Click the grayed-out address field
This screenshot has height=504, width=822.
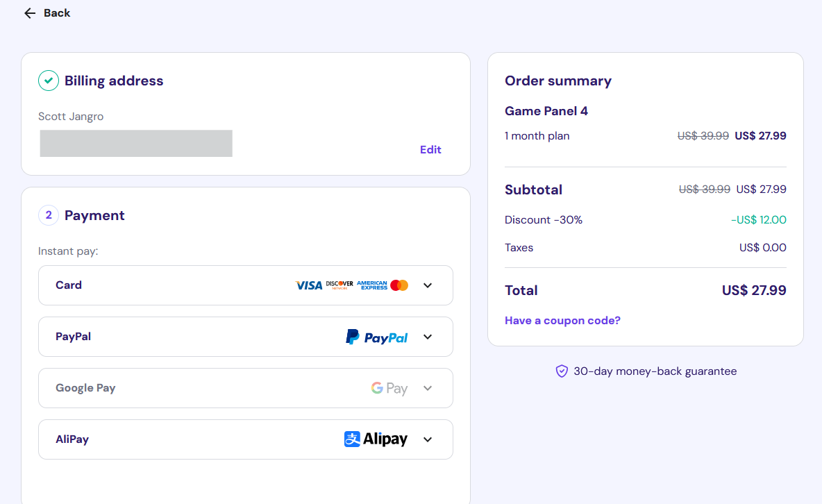[x=135, y=143]
